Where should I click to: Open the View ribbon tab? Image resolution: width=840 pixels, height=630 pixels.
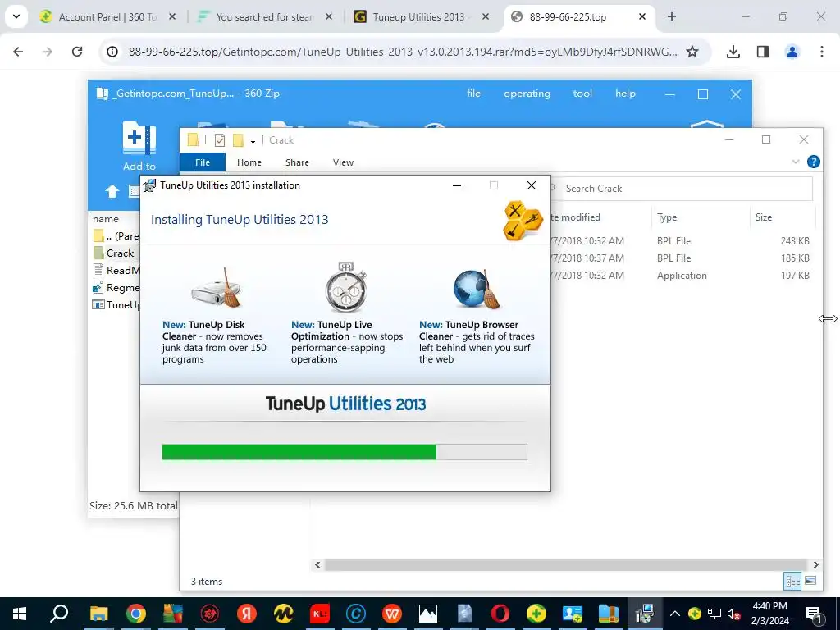point(343,162)
